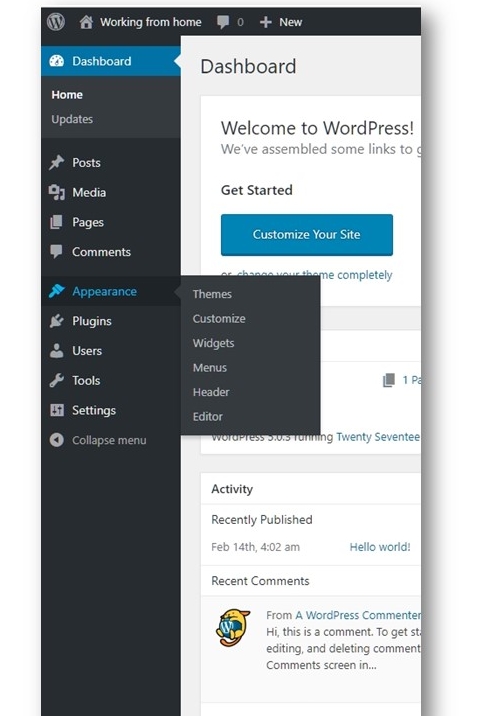
Task: Choose Widgets from the Appearance submenu
Action: (213, 343)
